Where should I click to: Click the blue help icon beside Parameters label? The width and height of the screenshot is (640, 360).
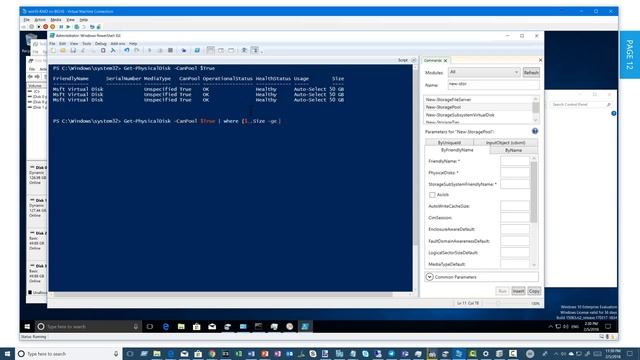[535, 131]
